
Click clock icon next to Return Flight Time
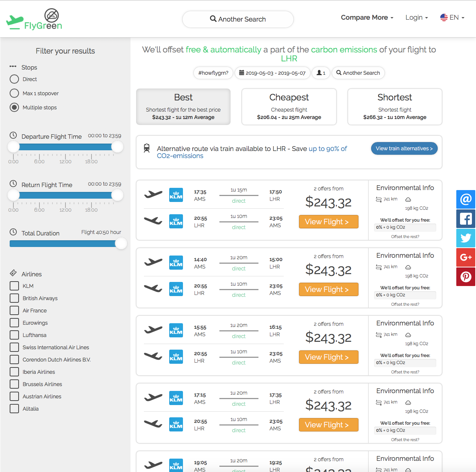point(13,184)
